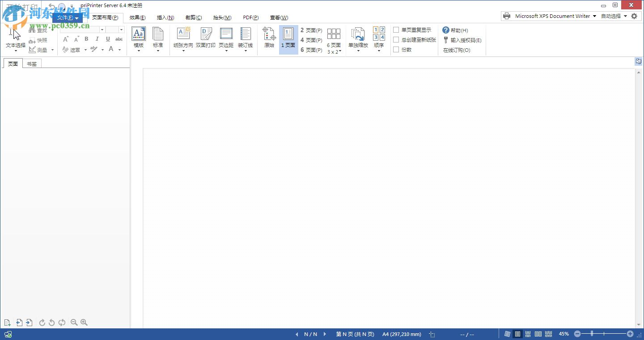
Task: Apply bold formatting with the B icon
Action: coord(86,39)
